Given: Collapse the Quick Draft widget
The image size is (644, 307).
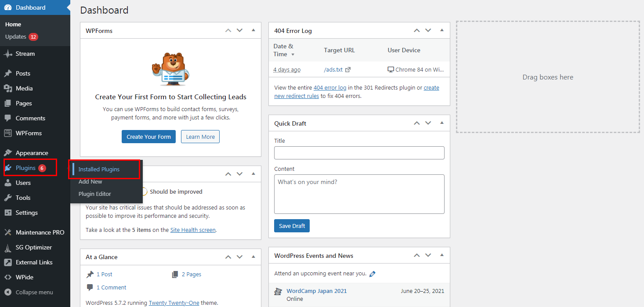Looking at the screenshot, I should click(x=442, y=123).
